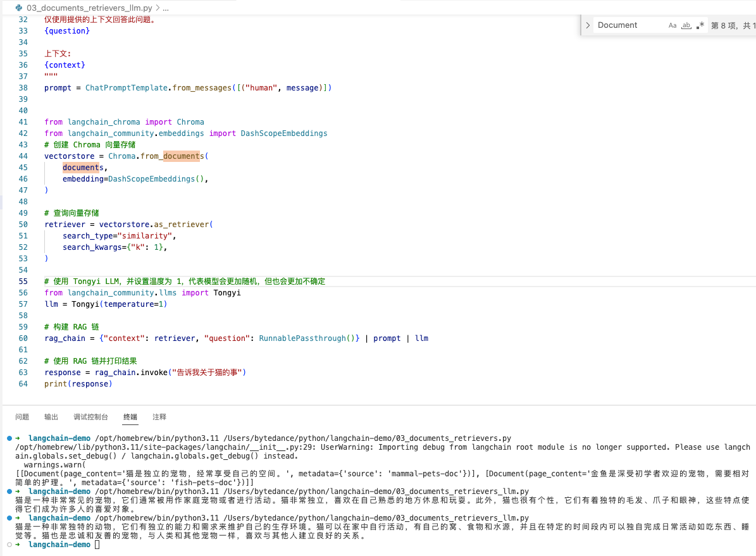The width and height of the screenshot is (756, 556).
Task: Click 'search_kwargs' on line 52
Action: point(92,247)
